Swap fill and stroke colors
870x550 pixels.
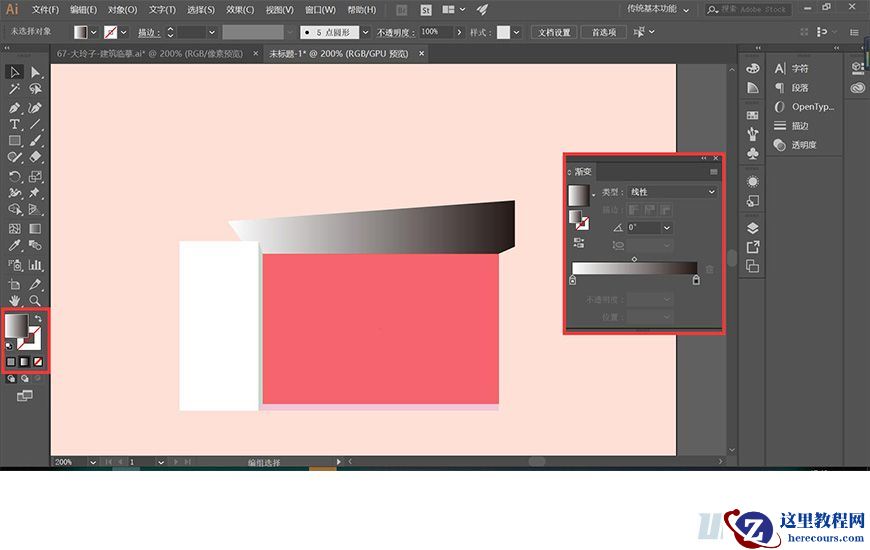click(38, 319)
